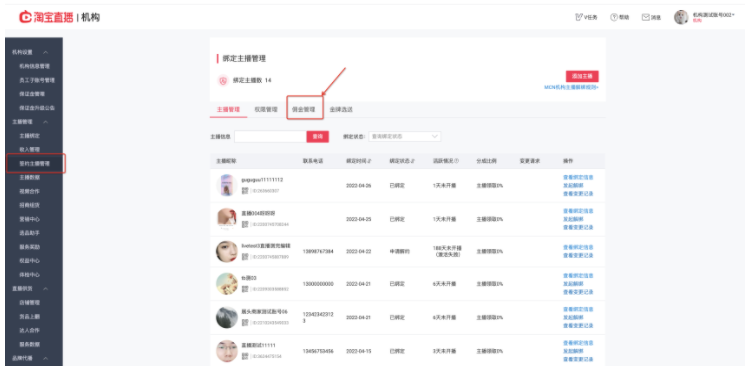Open 店铺管理 in the sidebar

29,302
